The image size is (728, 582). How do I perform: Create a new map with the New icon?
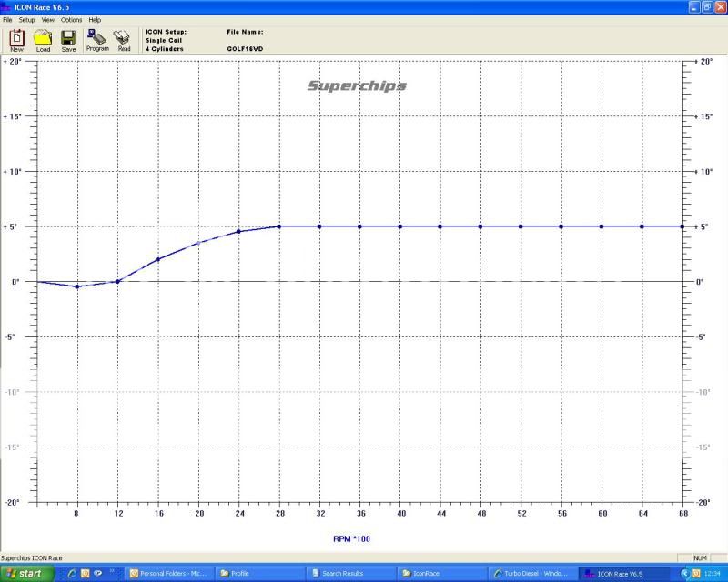pyautogui.click(x=15, y=37)
